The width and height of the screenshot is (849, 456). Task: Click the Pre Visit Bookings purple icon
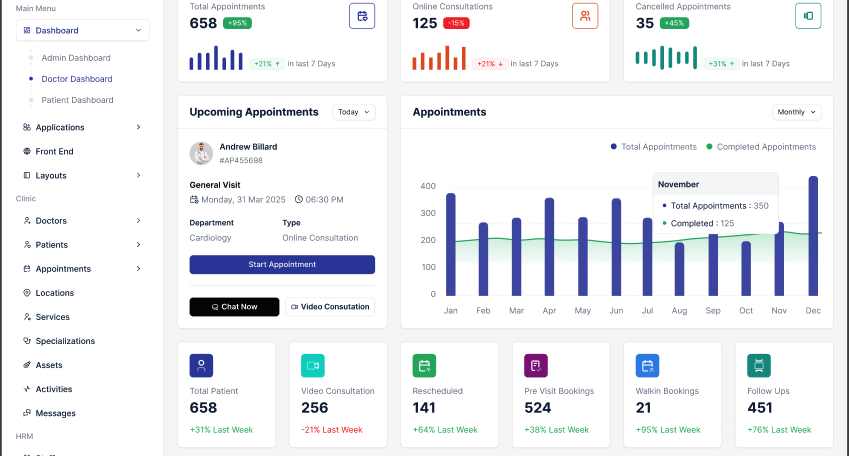click(535, 366)
